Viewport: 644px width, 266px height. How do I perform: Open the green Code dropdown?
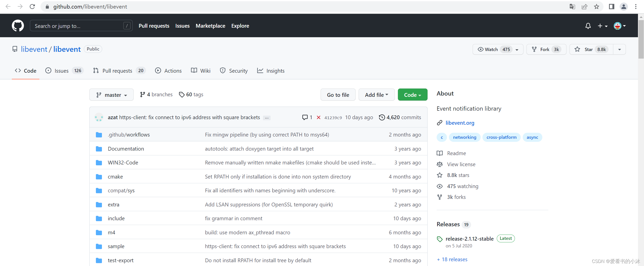pyautogui.click(x=412, y=95)
